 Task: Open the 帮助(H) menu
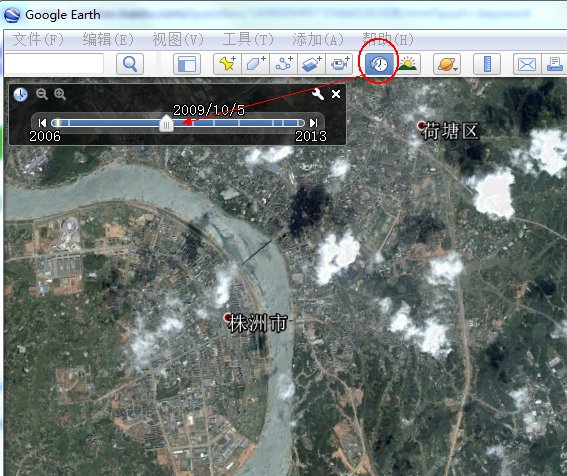coord(388,39)
